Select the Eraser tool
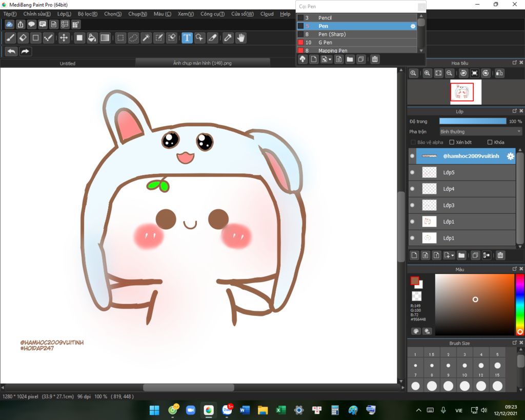 tap(23, 38)
